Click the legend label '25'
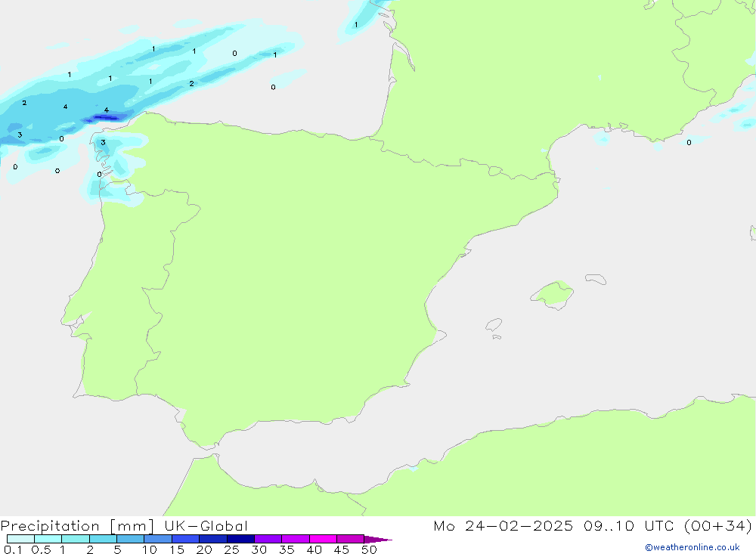 tap(232, 549)
